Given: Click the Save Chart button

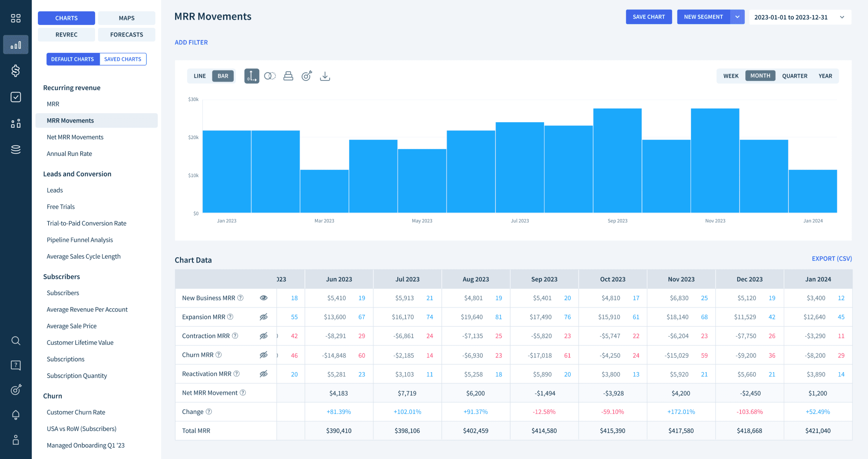Looking at the screenshot, I should tap(648, 17).
